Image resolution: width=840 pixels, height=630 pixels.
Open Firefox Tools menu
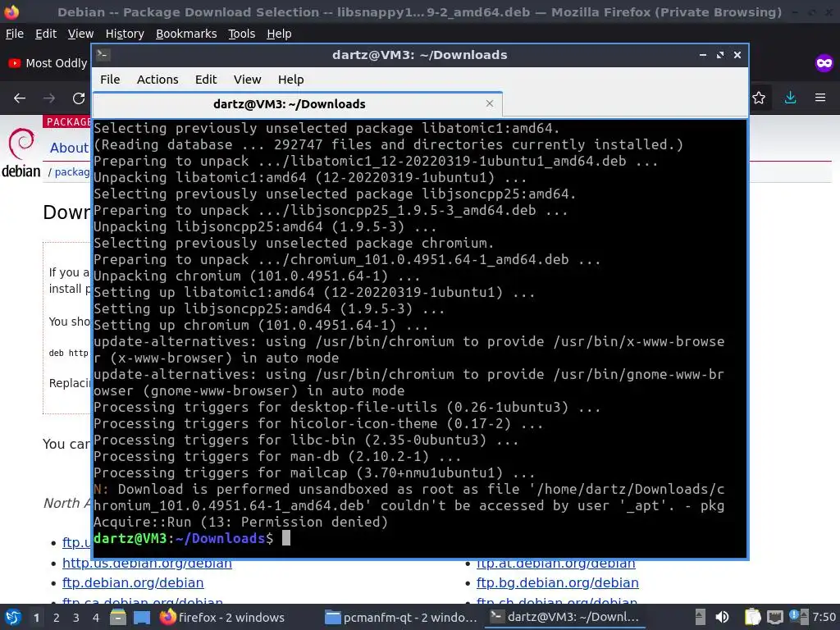click(242, 34)
